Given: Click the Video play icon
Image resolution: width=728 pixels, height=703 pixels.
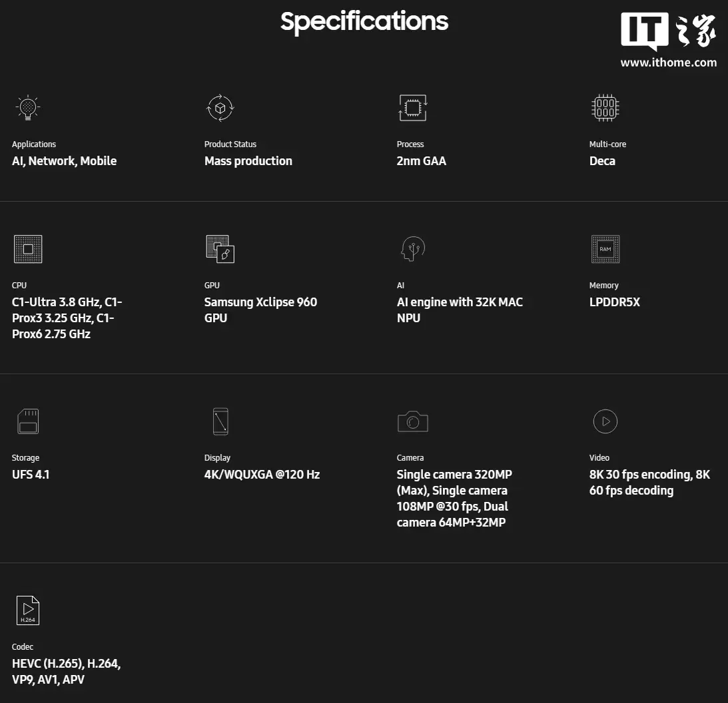Looking at the screenshot, I should pyautogui.click(x=605, y=421).
